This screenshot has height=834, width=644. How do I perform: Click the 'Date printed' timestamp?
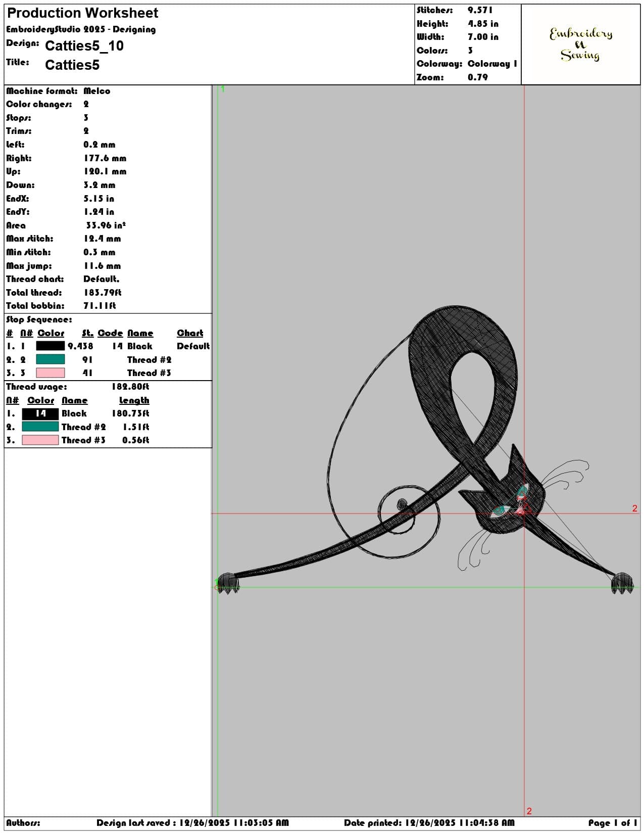[x=429, y=823]
